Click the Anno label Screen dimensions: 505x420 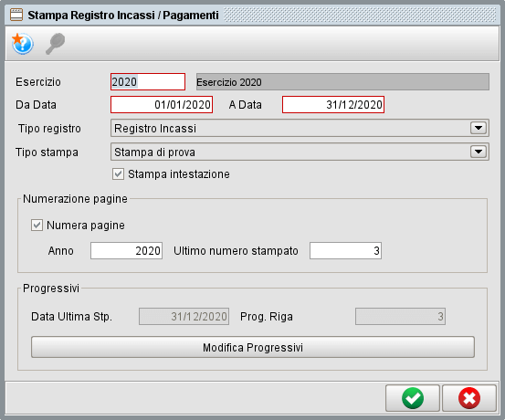point(61,250)
